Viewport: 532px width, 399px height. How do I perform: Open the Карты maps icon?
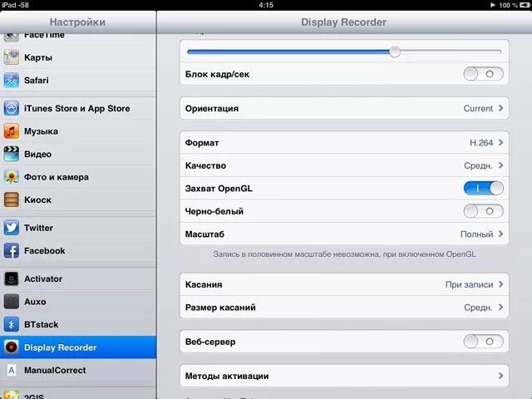point(11,57)
